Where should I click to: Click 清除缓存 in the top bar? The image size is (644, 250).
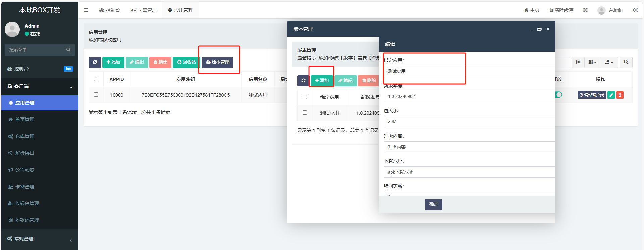coord(561,10)
